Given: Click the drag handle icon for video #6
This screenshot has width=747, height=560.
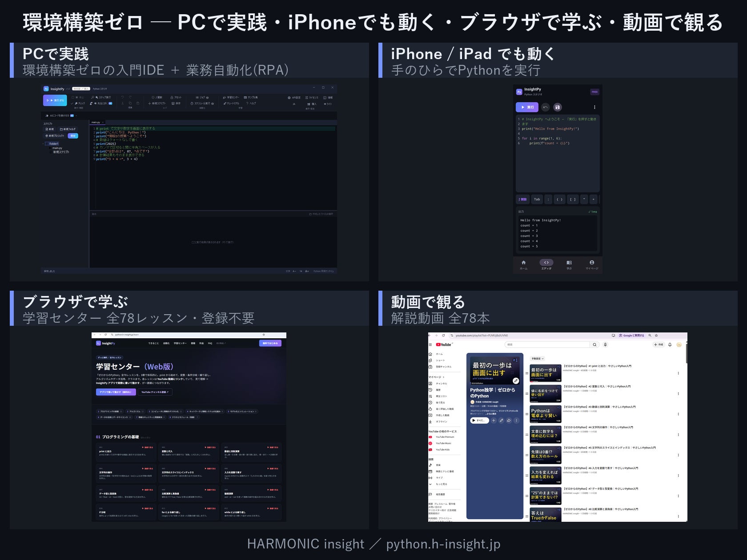Looking at the screenshot, I should click(x=527, y=476).
